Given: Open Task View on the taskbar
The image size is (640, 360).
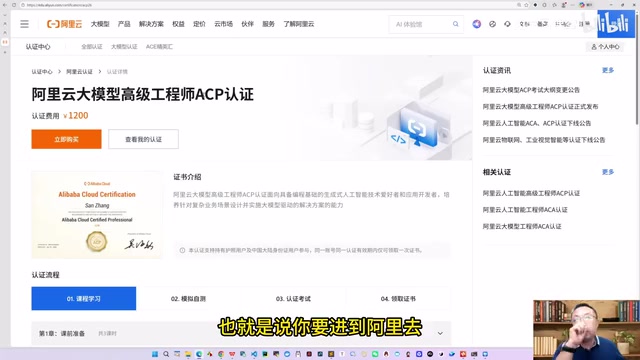Looking at the screenshot, I should click(177, 354).
